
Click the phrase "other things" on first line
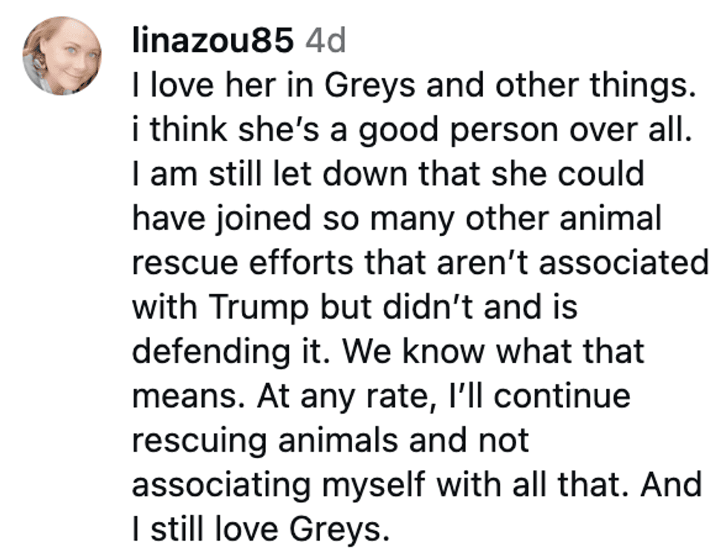[596, 88]
